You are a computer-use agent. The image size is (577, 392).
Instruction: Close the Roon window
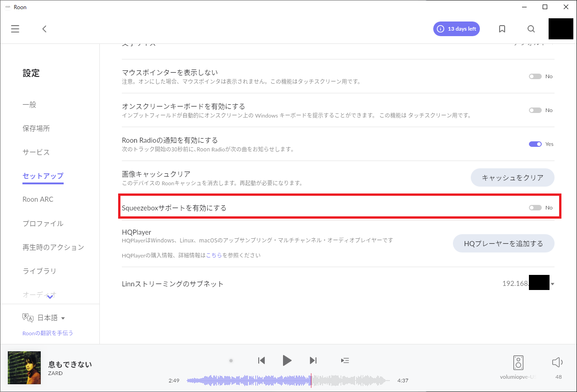pyautogui.click(x=566, y=7)
